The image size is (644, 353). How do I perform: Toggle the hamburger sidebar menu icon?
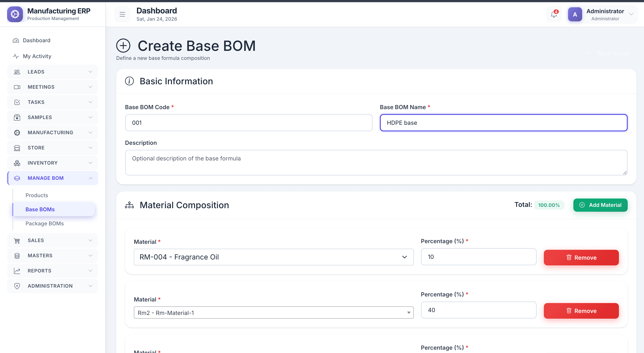tap(122, 15)
